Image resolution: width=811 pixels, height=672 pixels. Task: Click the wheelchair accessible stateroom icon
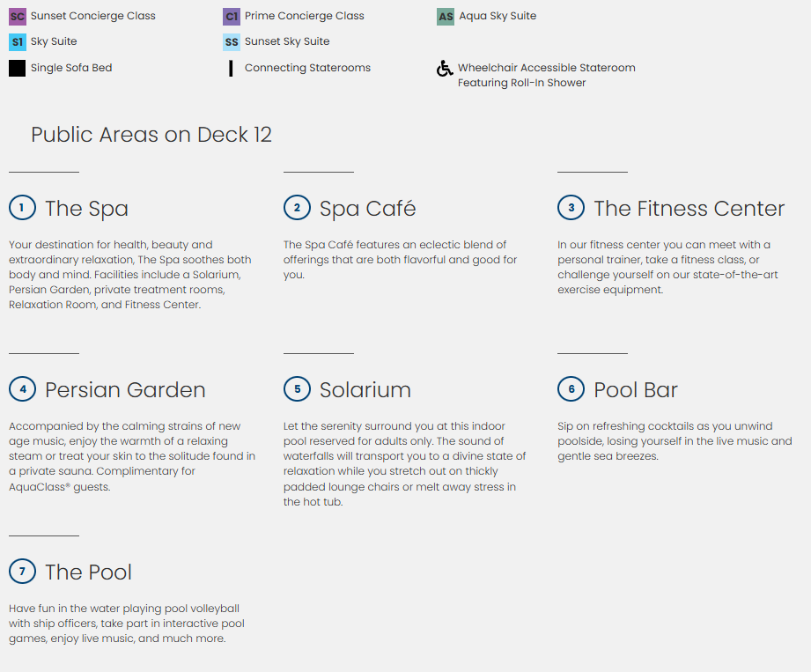click(x=446, y=69)
